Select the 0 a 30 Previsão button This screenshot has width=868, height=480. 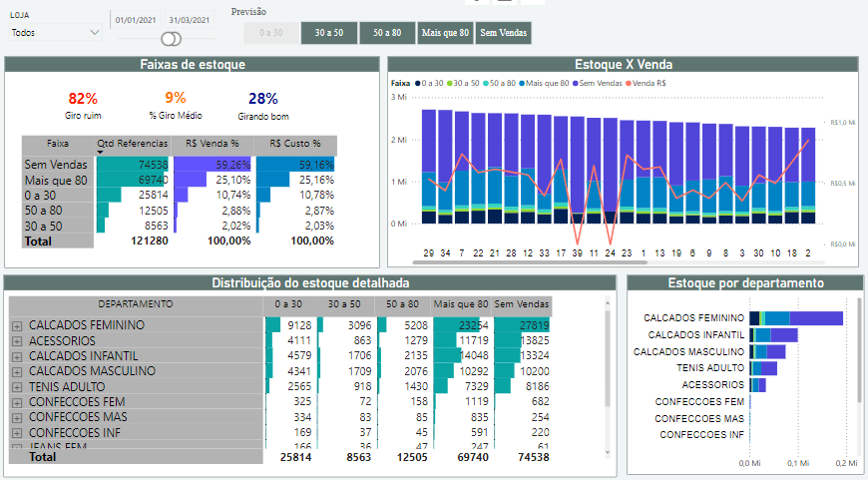coord(271,33)
